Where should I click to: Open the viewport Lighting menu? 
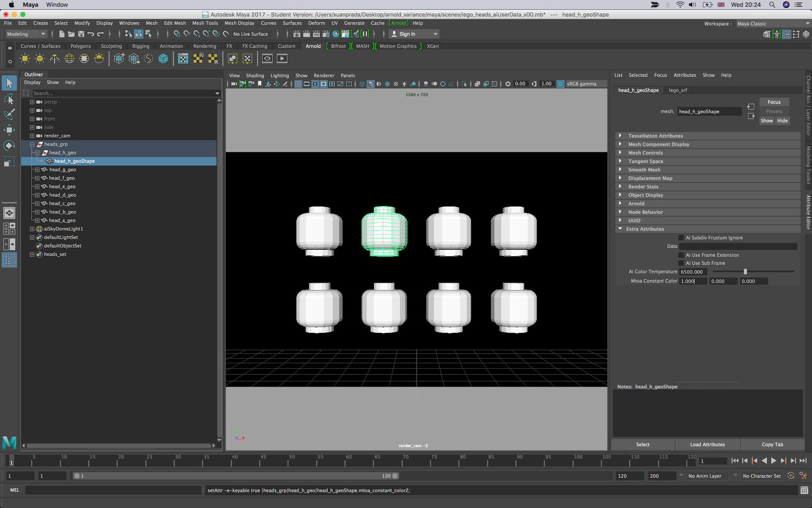[280, 75]
